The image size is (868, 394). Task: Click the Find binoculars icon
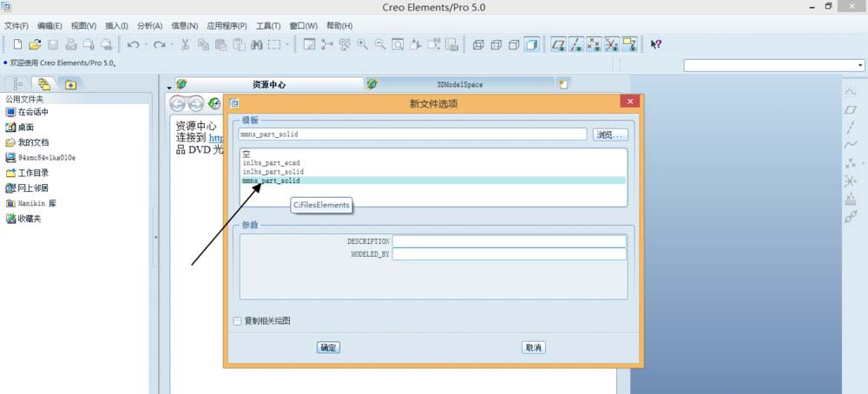coord(256,45)
